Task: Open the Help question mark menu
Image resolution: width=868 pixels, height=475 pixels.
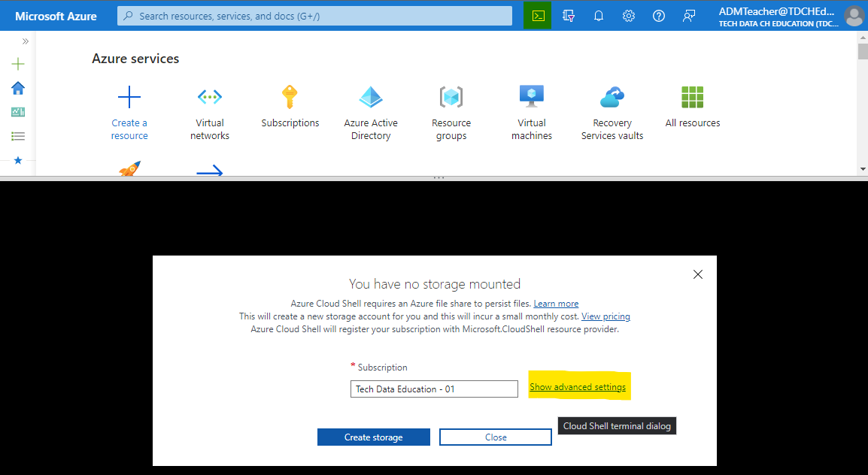Action: pos(659,16)
